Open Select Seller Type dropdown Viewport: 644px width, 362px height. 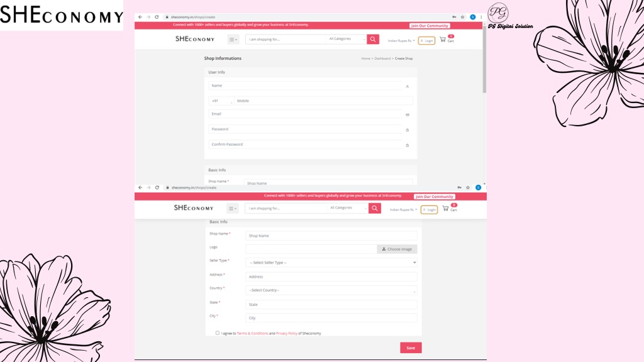pos(331,263)
